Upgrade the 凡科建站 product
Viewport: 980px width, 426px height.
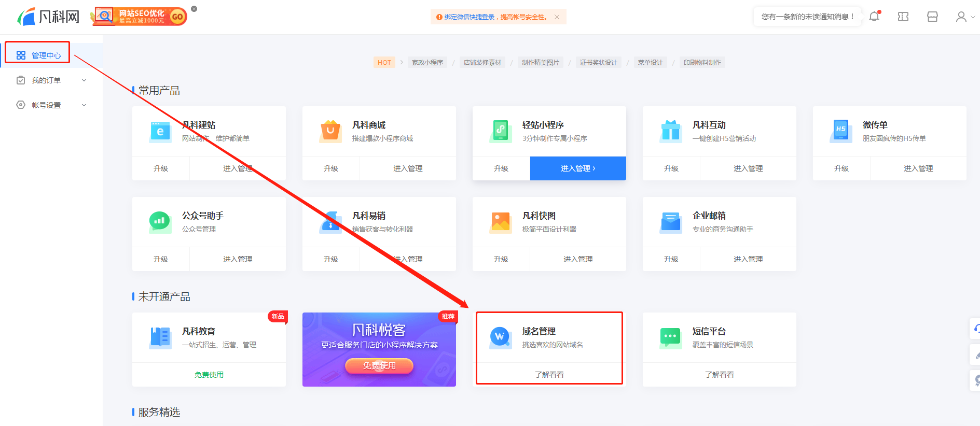pos(161,168)
